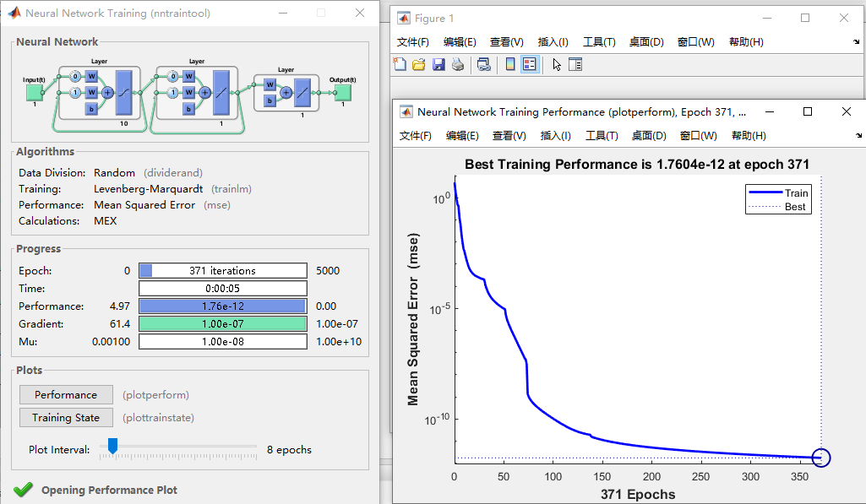The image size is (866, 504).
Task: Select the Edit Plot arrow tool
Action: coord(557,65)
